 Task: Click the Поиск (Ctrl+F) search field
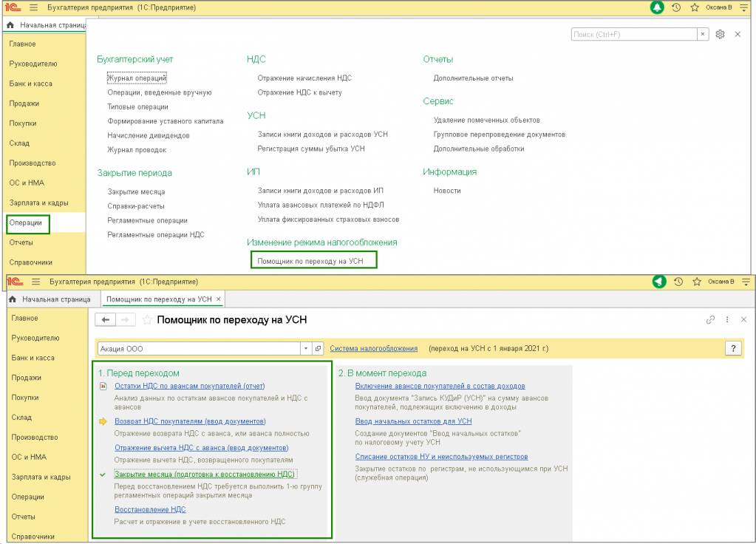(634, 34)
